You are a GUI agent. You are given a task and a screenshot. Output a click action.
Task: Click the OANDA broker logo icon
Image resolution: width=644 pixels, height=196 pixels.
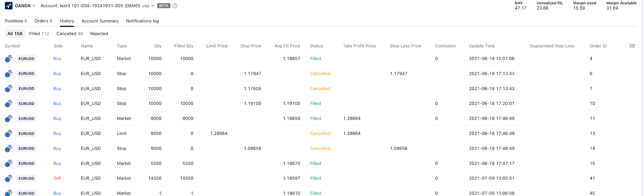tap(9, 6)
